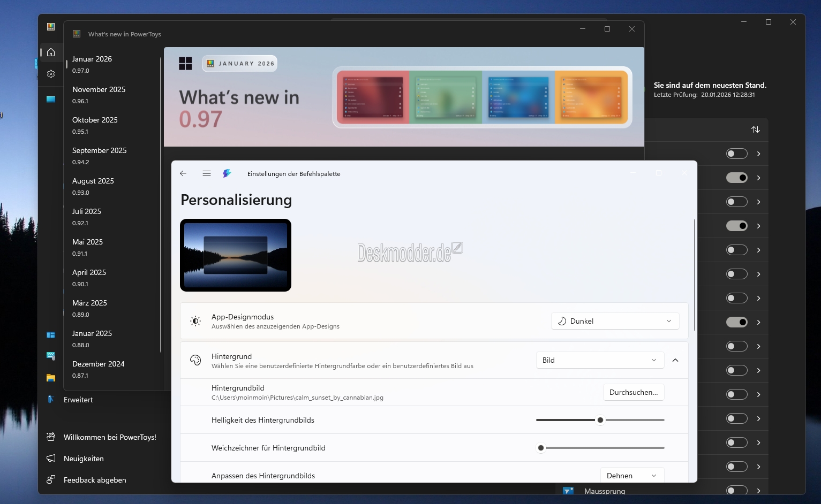
Task: Click Feedback abgeben in the sidebar
Action: tap(95, 480)
